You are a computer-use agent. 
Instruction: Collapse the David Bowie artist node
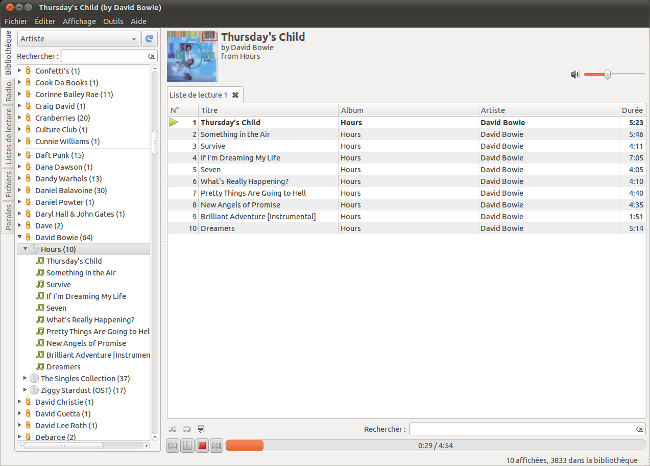(19, 237)
